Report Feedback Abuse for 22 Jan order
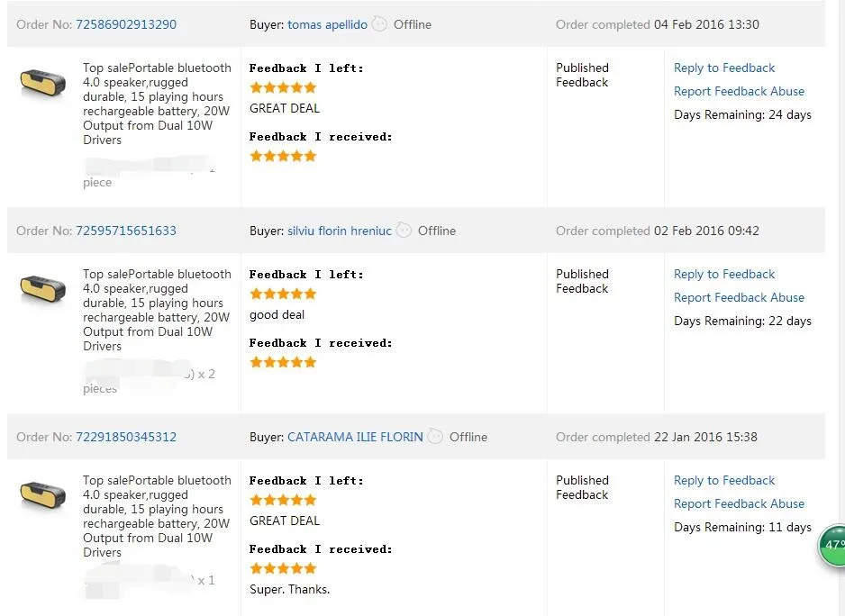 739,503
